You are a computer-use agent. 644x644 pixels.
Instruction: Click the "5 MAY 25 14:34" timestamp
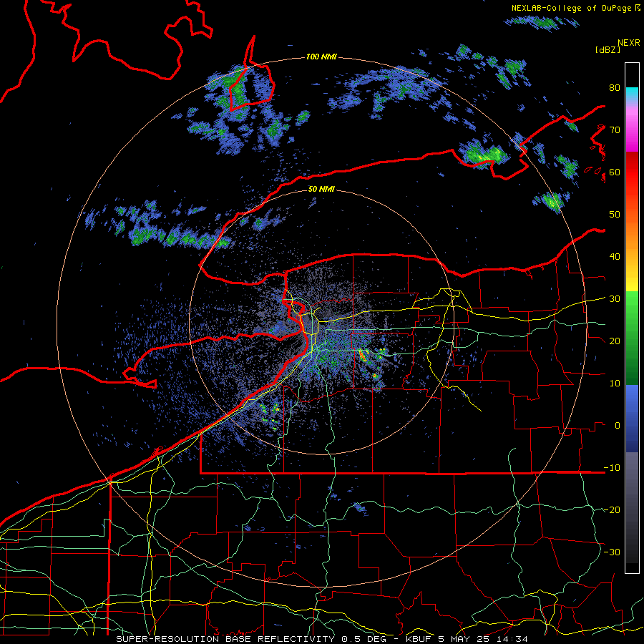483,639
